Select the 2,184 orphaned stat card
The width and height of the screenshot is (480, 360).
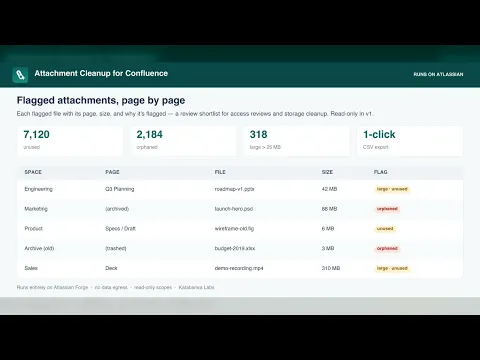183,141
